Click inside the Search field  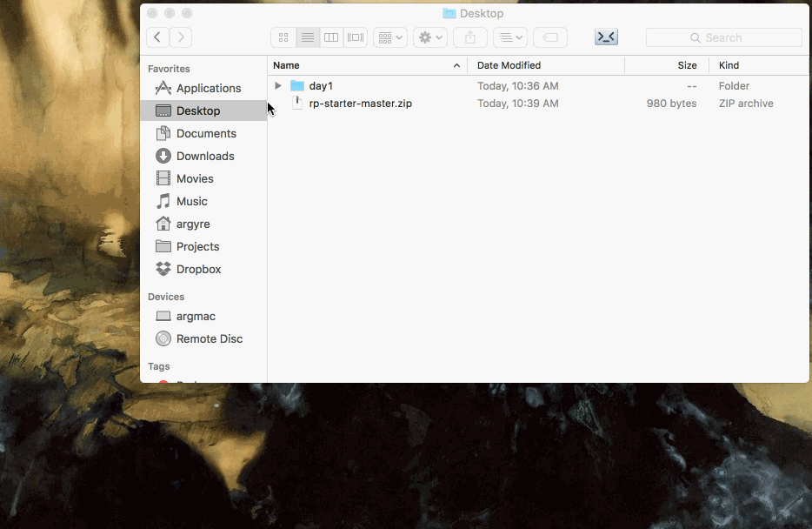pyautogui.click(x=723, y=37)
